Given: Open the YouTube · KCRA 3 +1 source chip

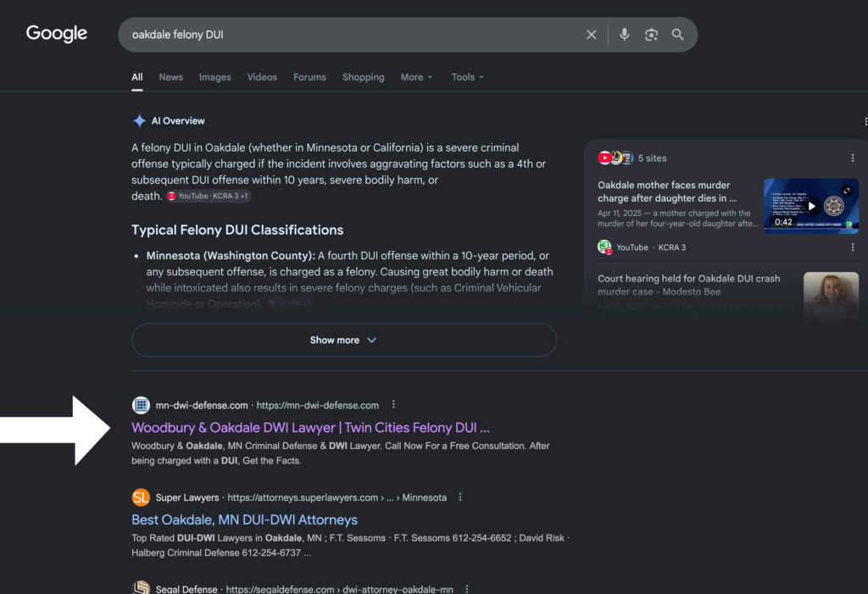Looking at the screenshot, I should (209, 196).
